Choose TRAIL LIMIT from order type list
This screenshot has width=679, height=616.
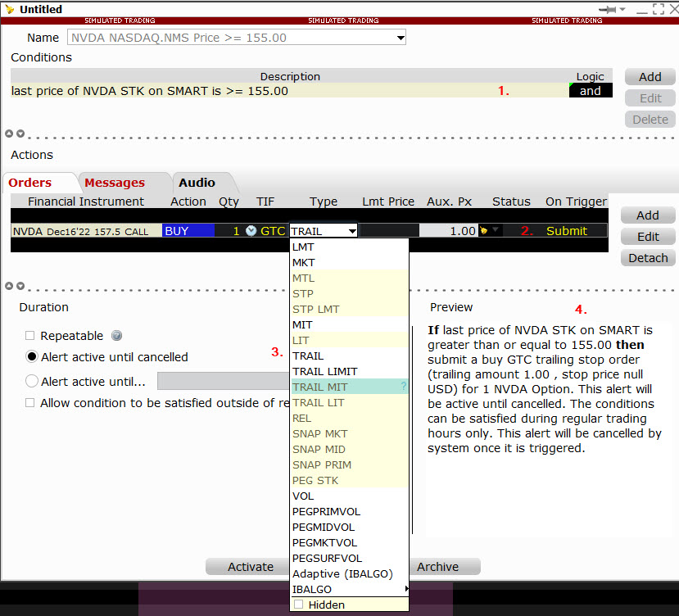click(x=324, y=372)
